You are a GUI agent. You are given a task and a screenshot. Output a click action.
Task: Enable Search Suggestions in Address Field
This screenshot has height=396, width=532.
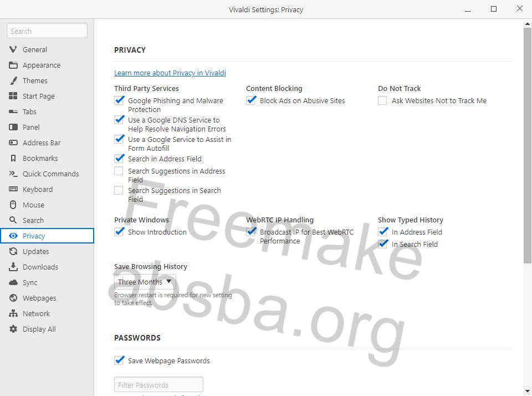click(x=119, y=171)
